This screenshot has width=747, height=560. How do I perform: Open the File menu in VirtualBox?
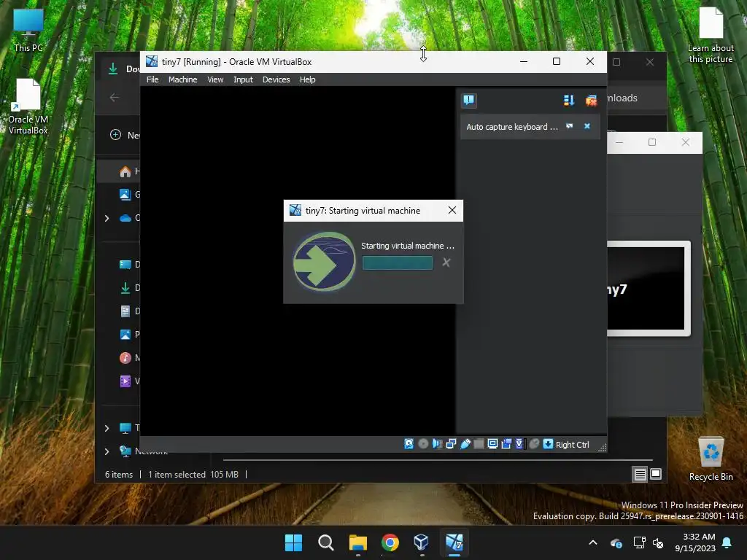[152, 79]
